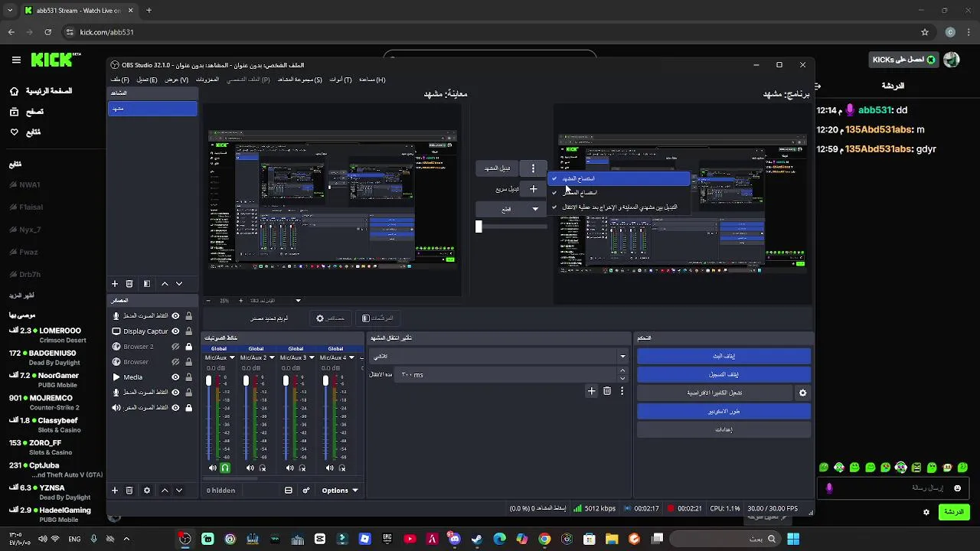Click the blue stop recording button
This screenshot has width=980, height=551.
tap(724, 374)
